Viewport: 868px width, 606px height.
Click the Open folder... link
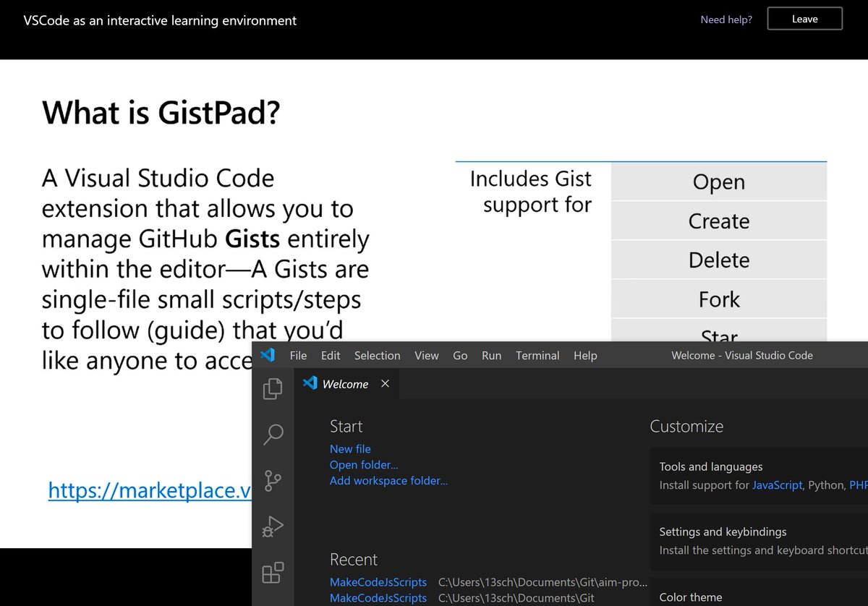[x=364, y=464]
